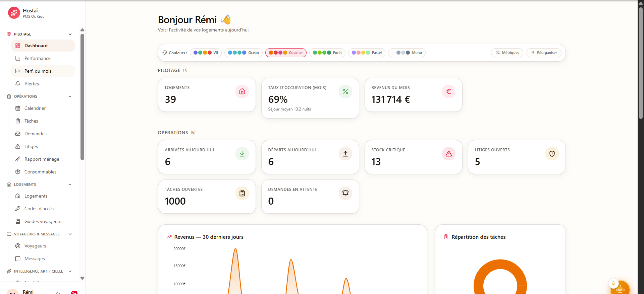
Task: Click the key icon beside Codes d'accès
Action: coord(18,209)
